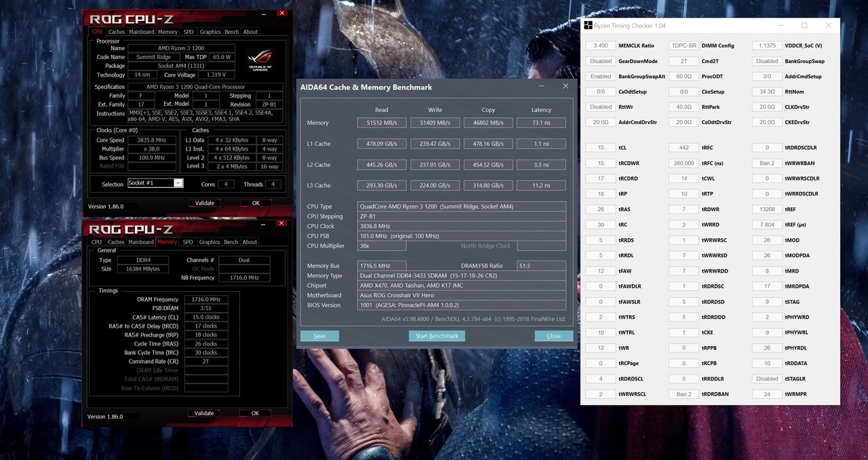Click Validate in the CPU-Z memory timings window
The height and width of the screenshot is (460, 868).
point(204,413)
